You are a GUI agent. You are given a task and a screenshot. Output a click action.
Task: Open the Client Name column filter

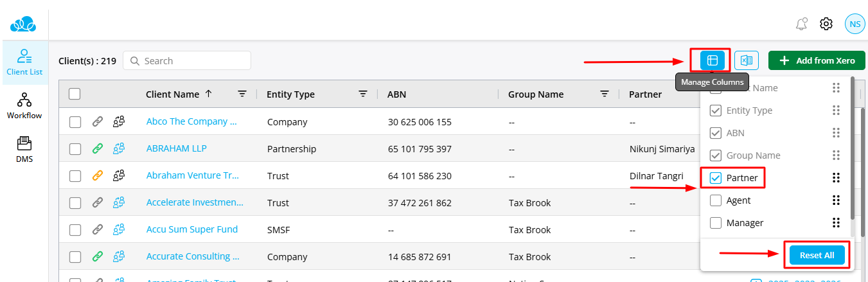click(x=242, y=94)
